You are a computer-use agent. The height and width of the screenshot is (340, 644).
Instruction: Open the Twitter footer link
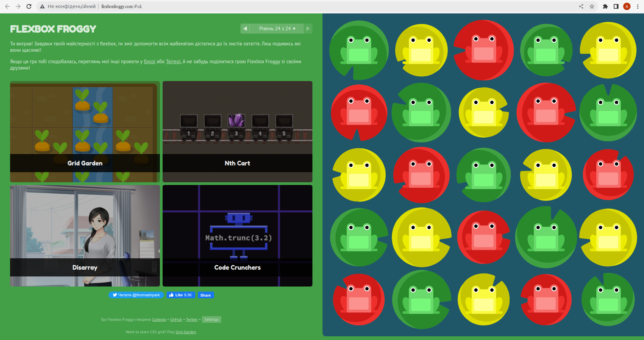click(x=192, y=319)
